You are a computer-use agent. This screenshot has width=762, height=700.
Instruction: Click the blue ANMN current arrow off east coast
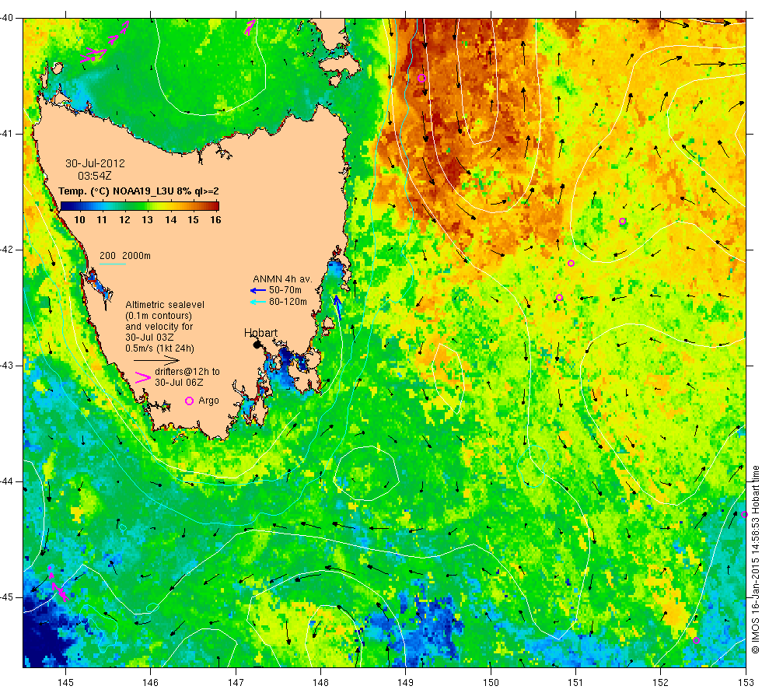pyautogui.click(x=337, y=306)
